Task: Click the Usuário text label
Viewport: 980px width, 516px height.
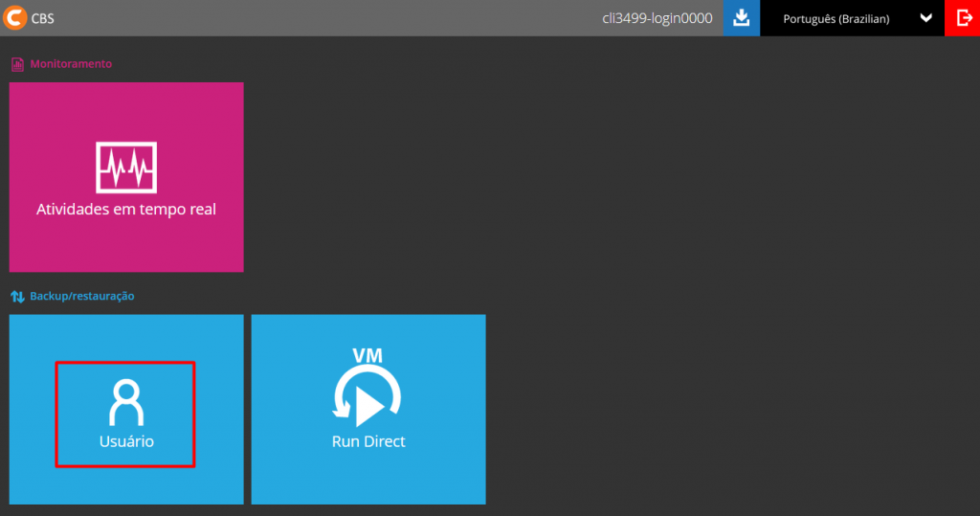Action: pos(126,441)
